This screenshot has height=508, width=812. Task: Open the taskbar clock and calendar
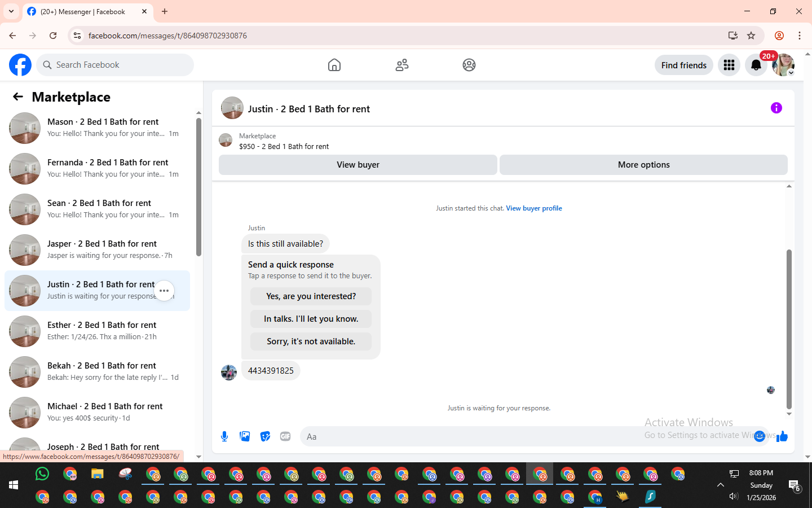761,485
